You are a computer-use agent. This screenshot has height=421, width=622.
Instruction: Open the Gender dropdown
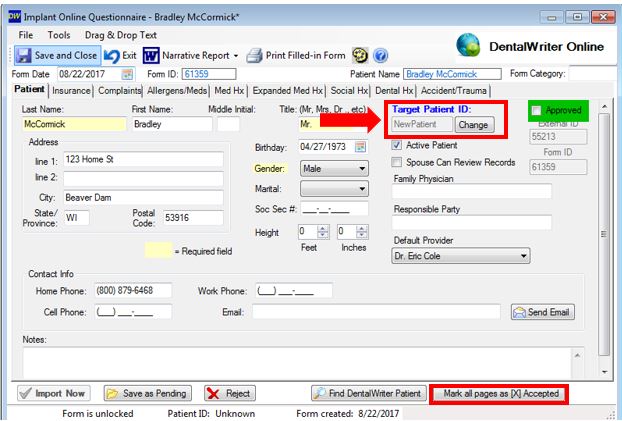334,168
